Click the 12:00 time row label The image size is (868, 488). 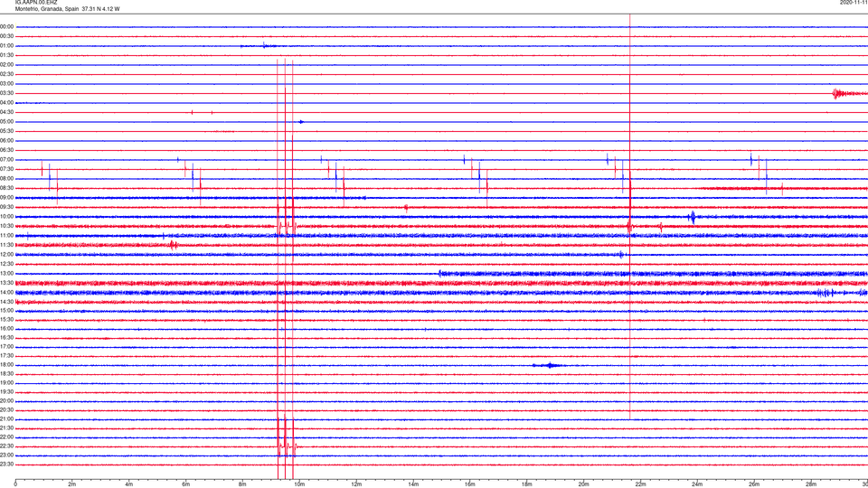(7, 255)
